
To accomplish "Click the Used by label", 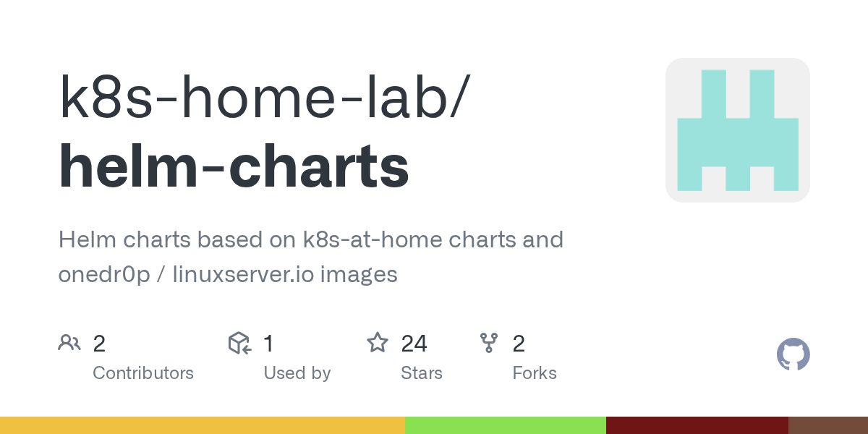I will pyautogui.click(x=297, y=373).
